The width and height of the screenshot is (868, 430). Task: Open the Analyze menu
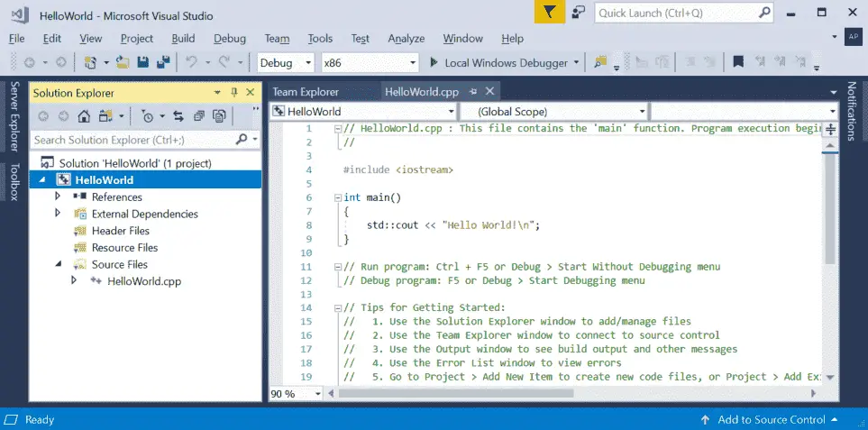[x=407, y=38]
